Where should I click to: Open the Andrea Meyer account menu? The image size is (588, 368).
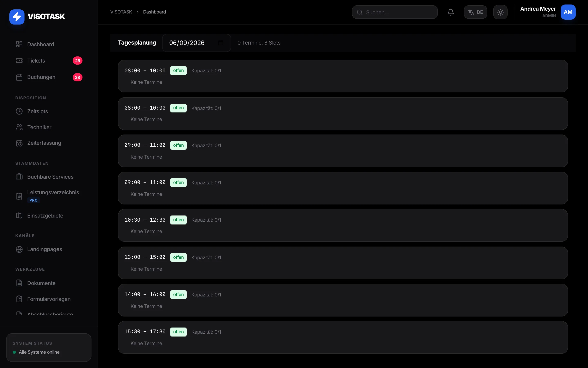point(548,12)
